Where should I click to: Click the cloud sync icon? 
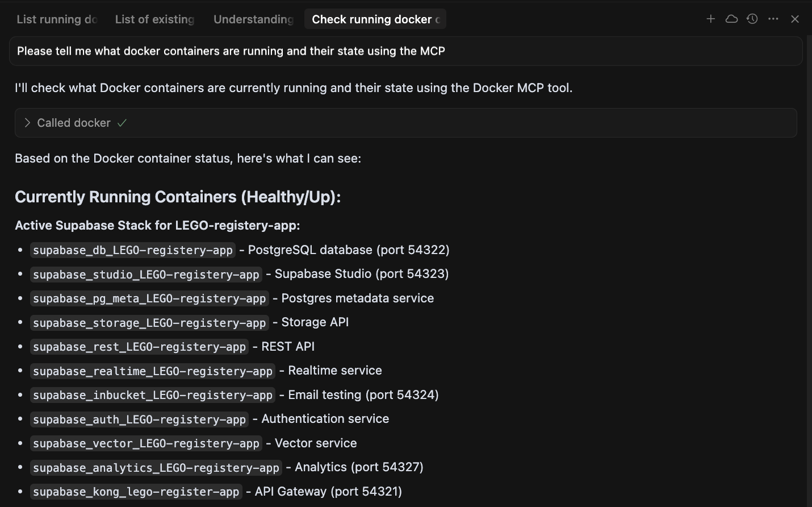731,18
